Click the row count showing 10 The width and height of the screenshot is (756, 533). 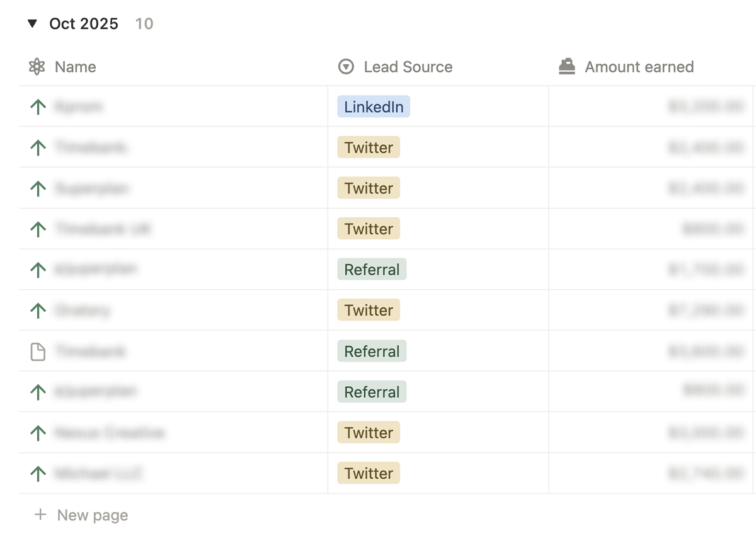click(x=143, y=24)
